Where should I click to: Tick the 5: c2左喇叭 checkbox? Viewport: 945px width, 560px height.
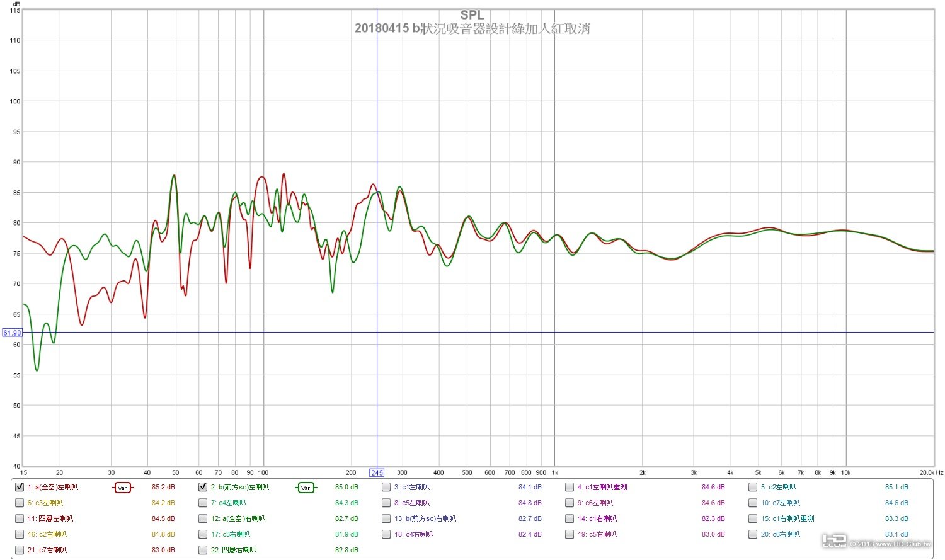click(x=753, y=487)
